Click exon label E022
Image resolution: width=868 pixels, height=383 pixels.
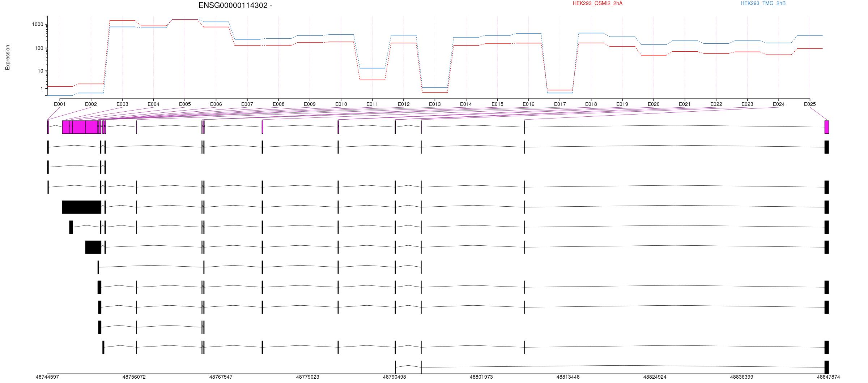(x=716, y=104)
